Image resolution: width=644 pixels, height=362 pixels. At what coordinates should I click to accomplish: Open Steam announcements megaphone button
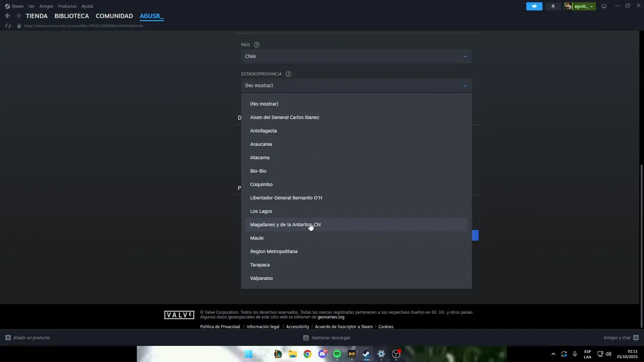534,6
